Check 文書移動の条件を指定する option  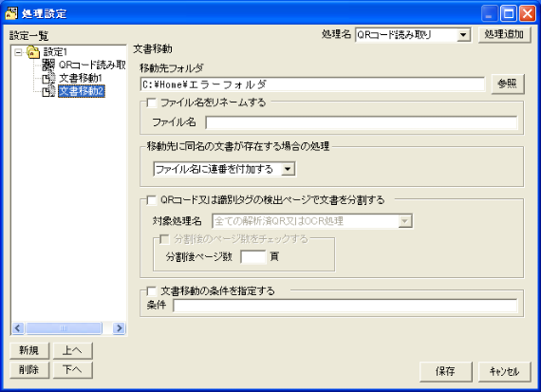[152, 291]
